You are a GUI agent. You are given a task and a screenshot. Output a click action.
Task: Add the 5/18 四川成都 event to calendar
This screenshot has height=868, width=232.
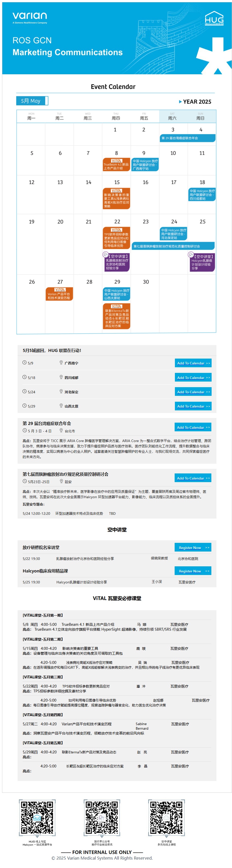193,377
